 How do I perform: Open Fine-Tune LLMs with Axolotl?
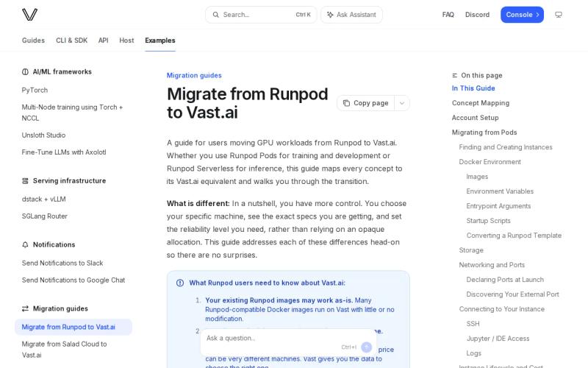pyautogui.click(x=64, y=152)
